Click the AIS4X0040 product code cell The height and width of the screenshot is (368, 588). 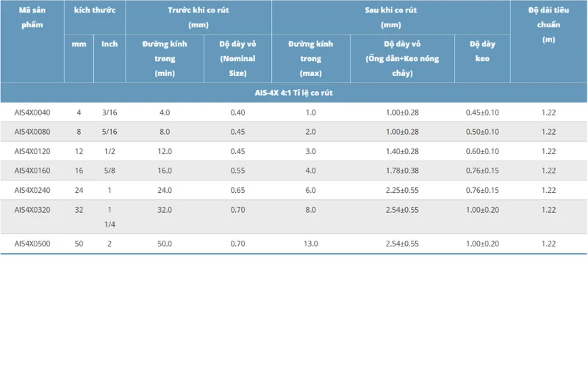pos(32,113)
